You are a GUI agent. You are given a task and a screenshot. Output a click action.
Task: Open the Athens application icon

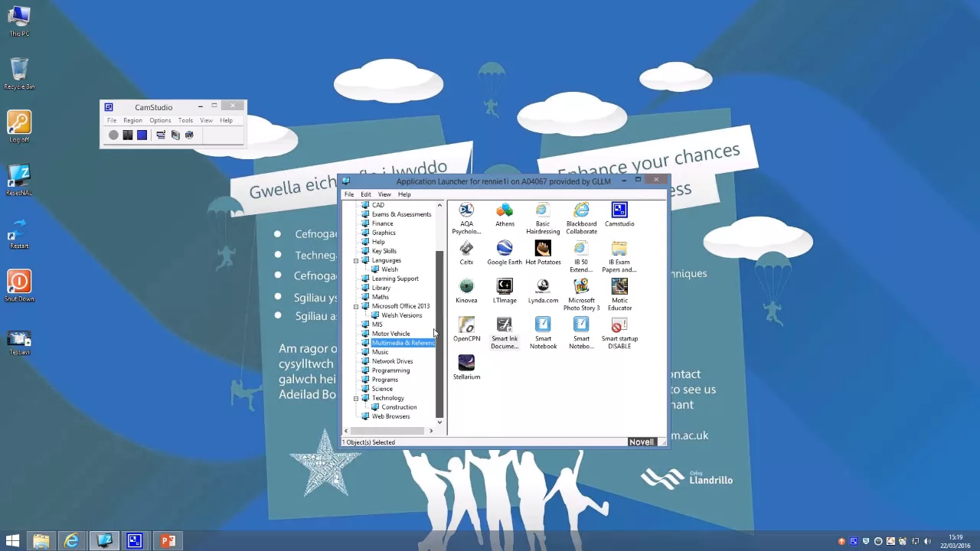[505, 215]
